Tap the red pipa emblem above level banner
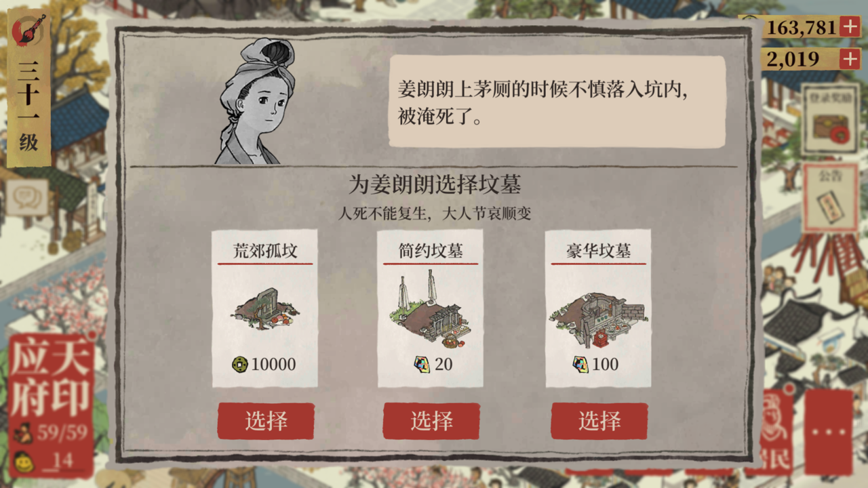 pyautogui.click(x=29, y=29)
